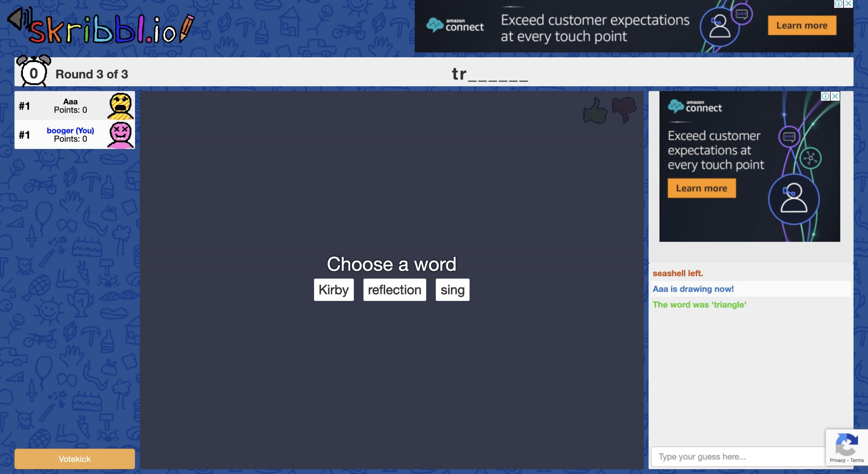Click the guess typing input field

[729, 456]
